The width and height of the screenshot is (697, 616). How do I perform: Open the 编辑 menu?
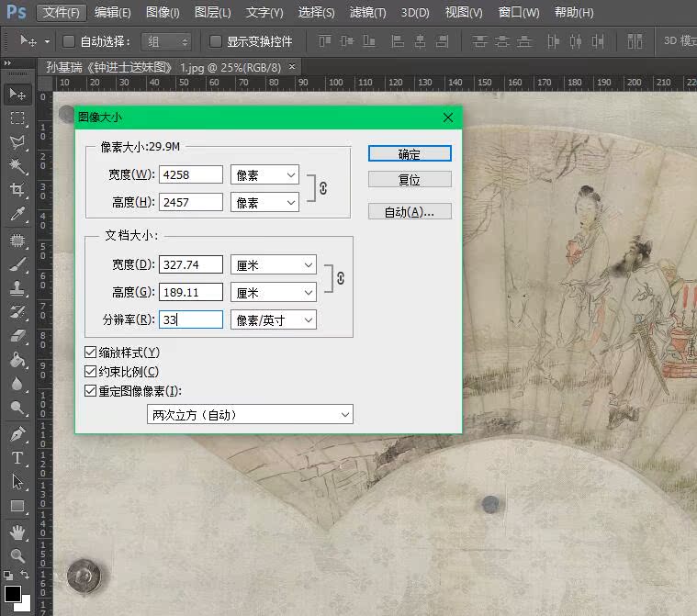pyautogui.click(x=112, y=13)
